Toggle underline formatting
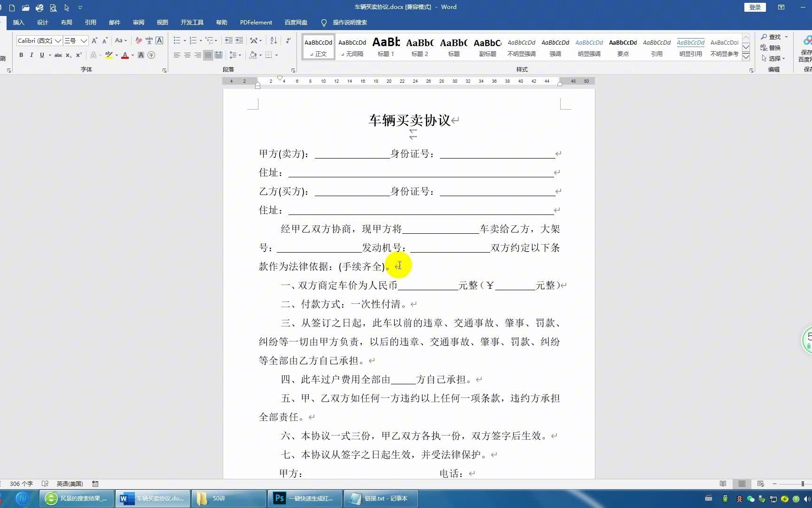This screenshot has width=812, height=508. (42, 55)
